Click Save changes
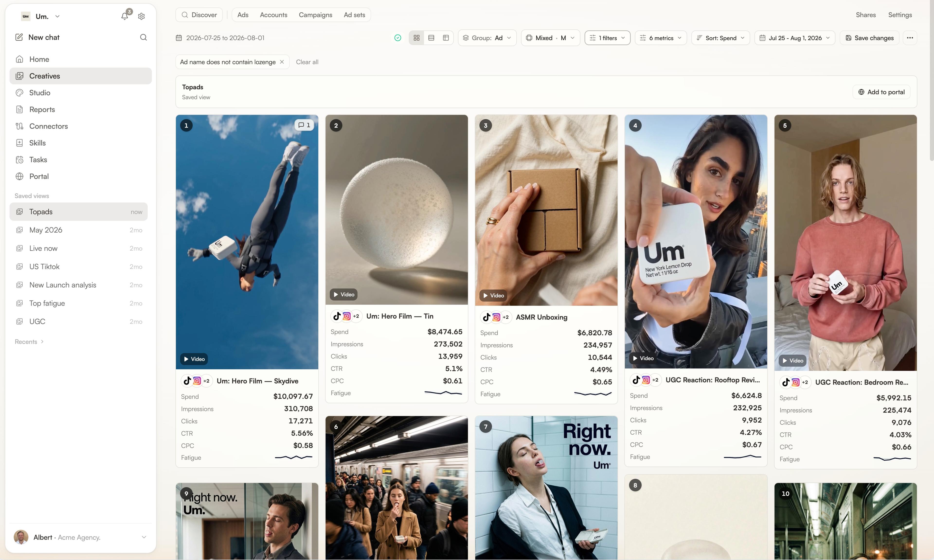Image resolution: width=934 pixels, height=560 pixels. tap(870, 38)
